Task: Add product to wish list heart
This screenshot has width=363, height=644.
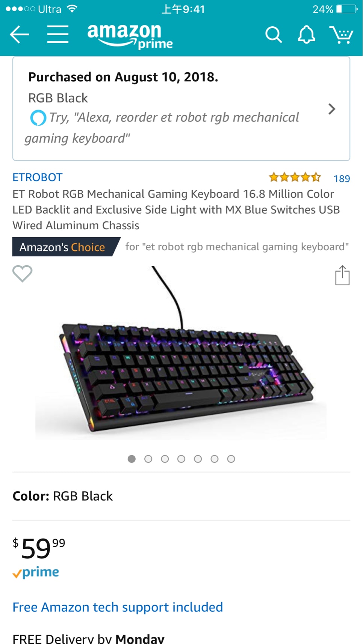Action: coord(23,273)
